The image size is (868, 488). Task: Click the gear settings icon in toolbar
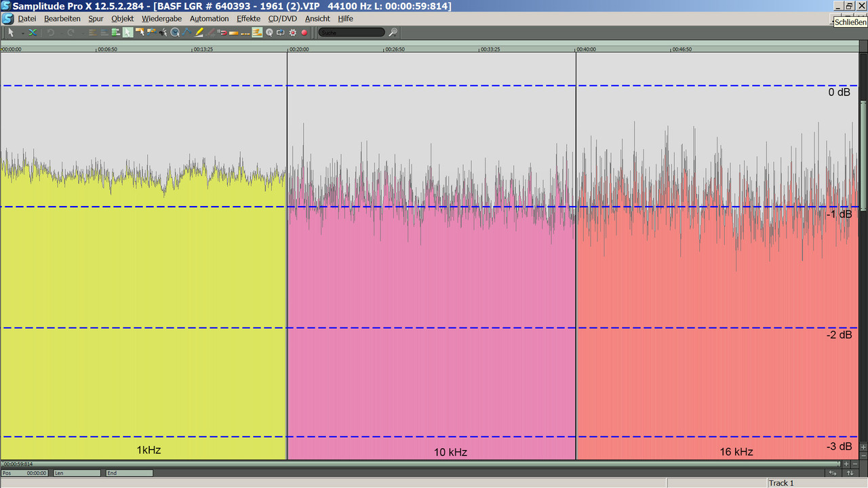pos(292,32)
